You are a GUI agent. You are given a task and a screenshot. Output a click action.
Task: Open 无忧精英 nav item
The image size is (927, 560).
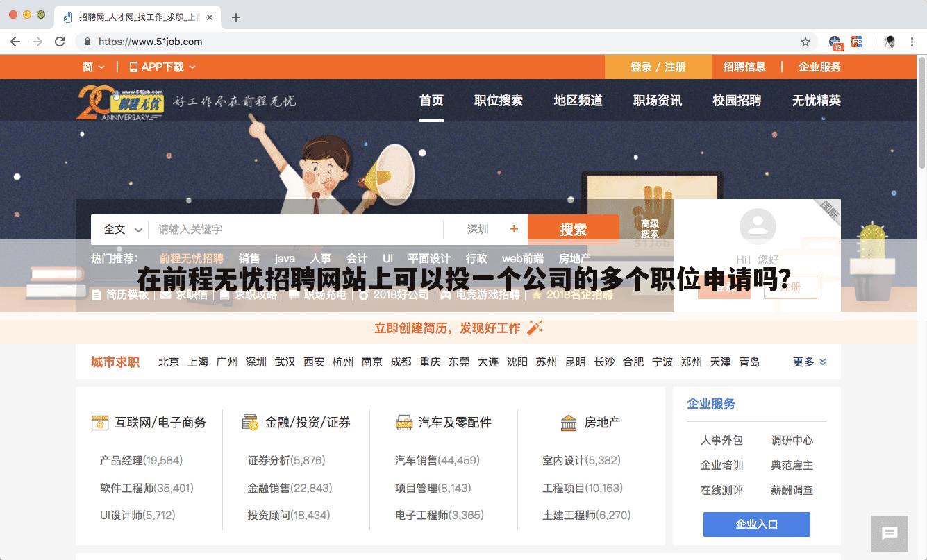point(817,101)
